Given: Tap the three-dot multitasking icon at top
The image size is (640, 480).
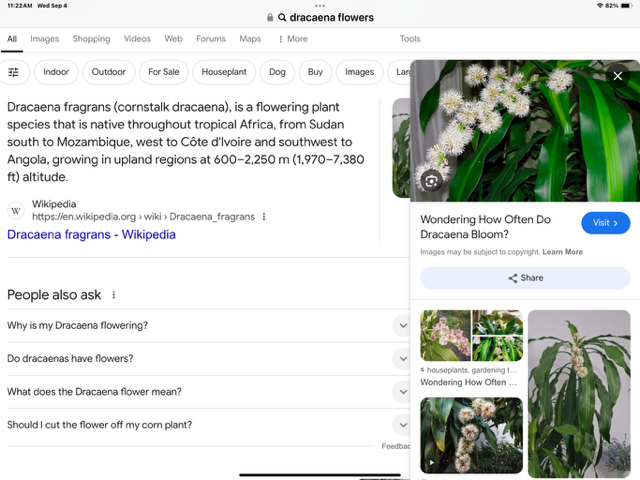Looking at the screenshot, I should tap(320, 5).
